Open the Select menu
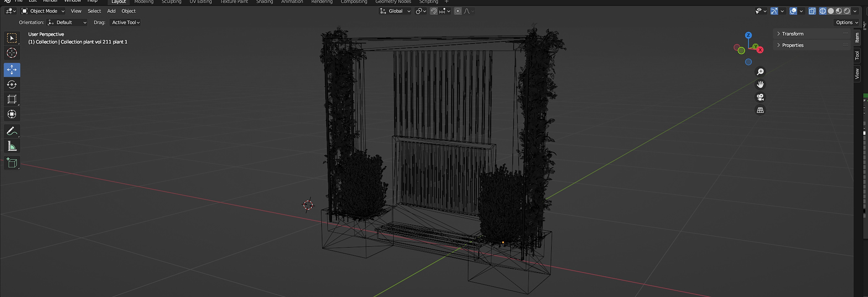868x297 pixels. (x=94, y=11)
